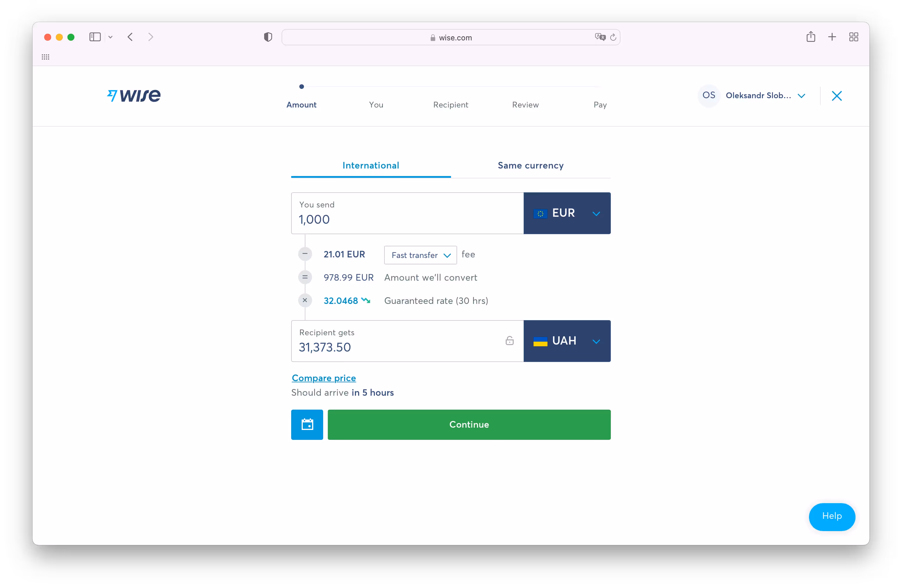Click the lock icon in Recipient gets field
This screenshot has height=588, width=902.
point(509,340)
